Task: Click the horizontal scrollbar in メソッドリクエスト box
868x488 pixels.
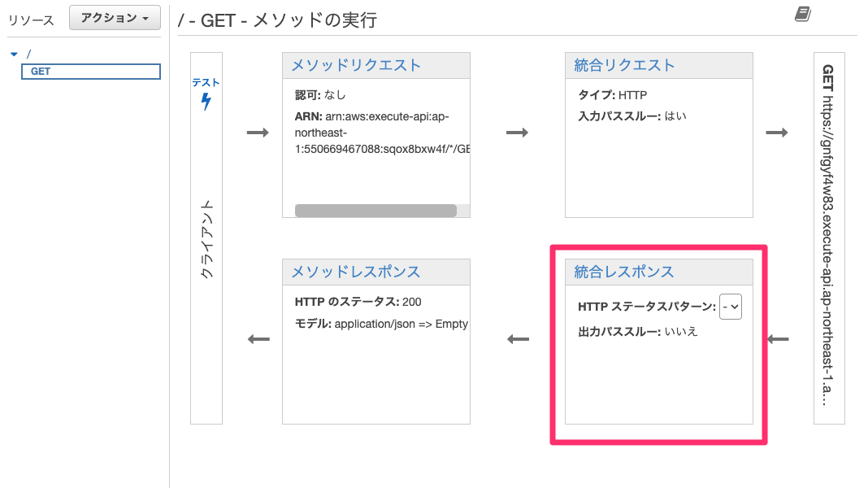Action: pos(378,211)
